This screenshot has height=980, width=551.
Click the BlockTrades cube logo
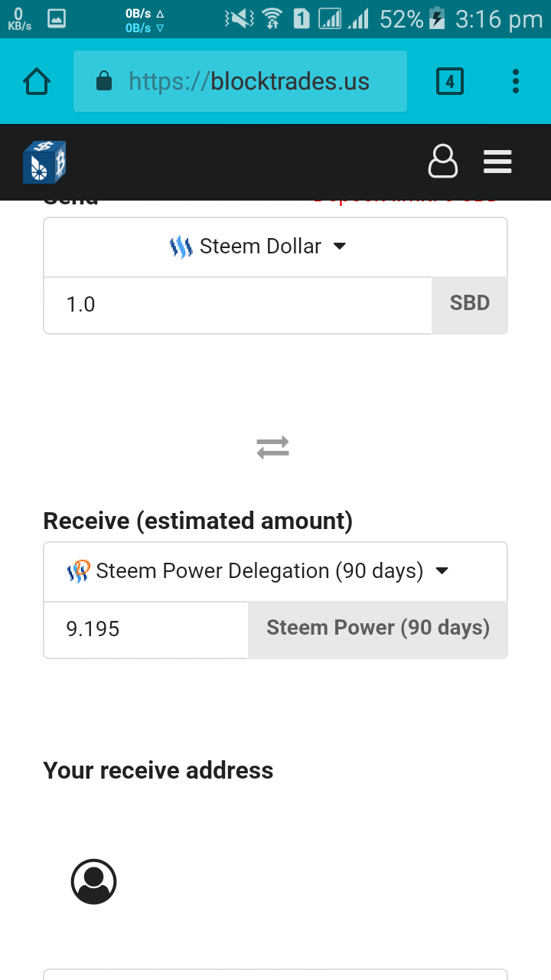pyautogui.click(x=44, y=162)
